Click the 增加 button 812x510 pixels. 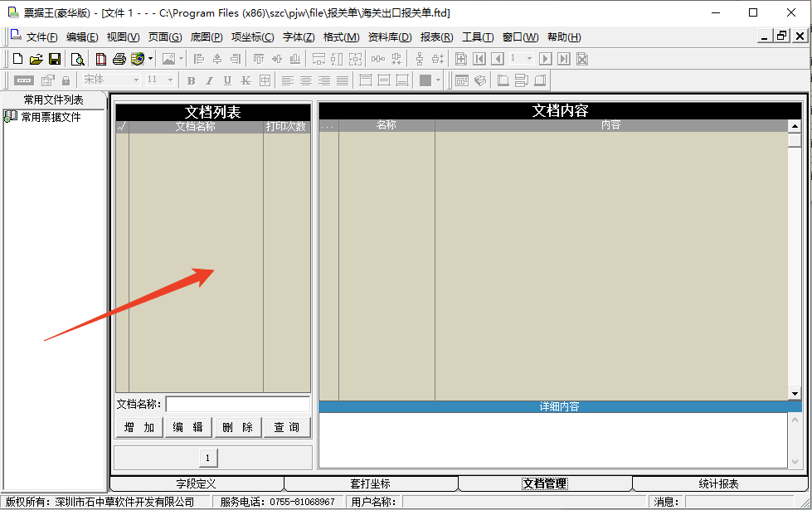tap(139, 427)
